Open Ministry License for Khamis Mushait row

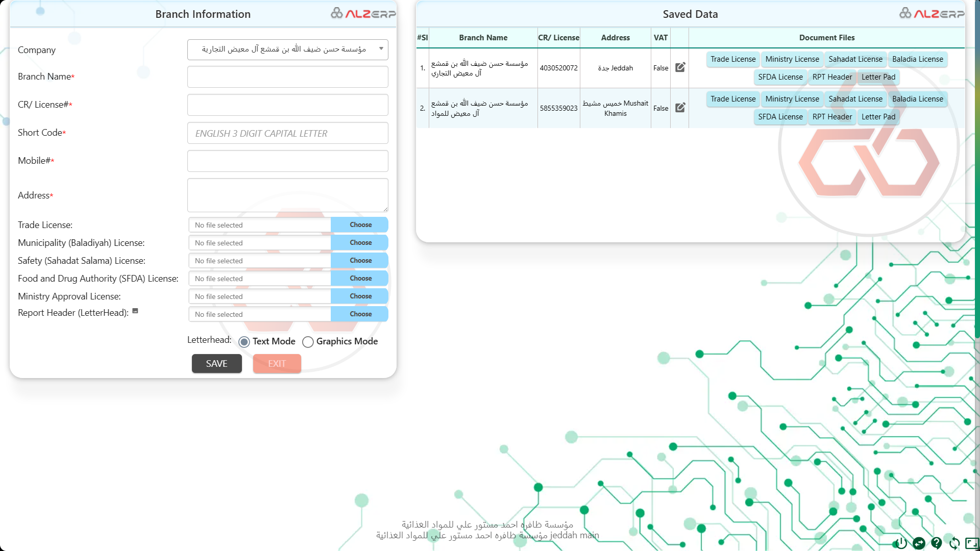(792, 99)
